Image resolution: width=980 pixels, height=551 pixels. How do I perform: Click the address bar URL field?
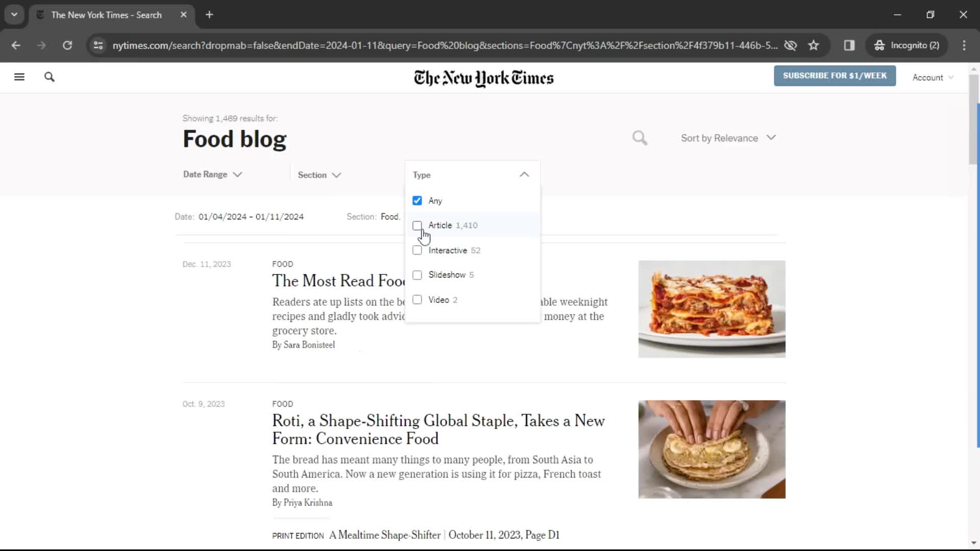pos(445,45)
